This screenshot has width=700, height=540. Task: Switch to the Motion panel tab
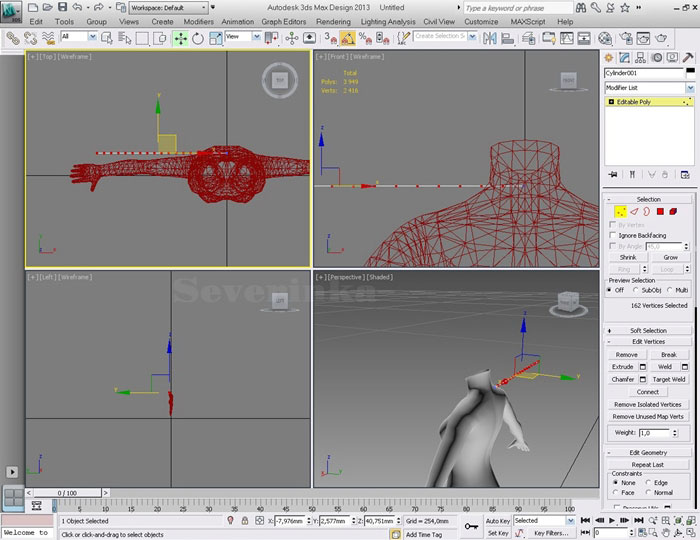pyautogui.click(x=657, y=58)
